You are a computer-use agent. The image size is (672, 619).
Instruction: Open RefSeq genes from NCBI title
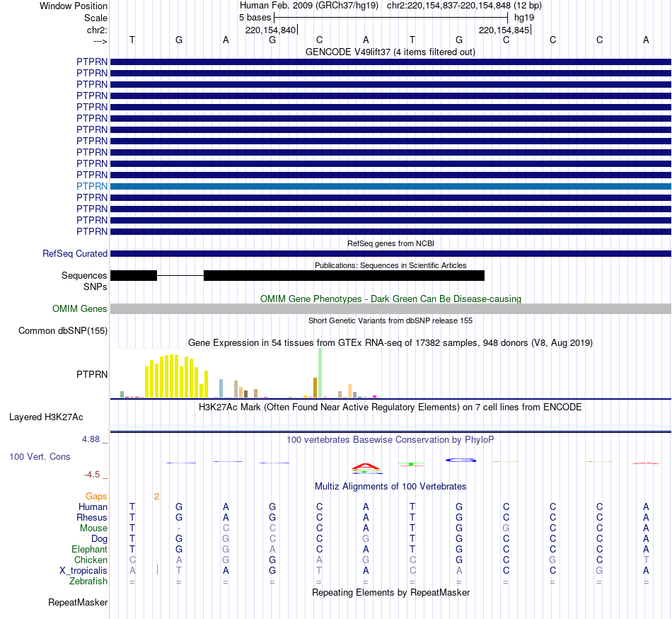point(390,243)
